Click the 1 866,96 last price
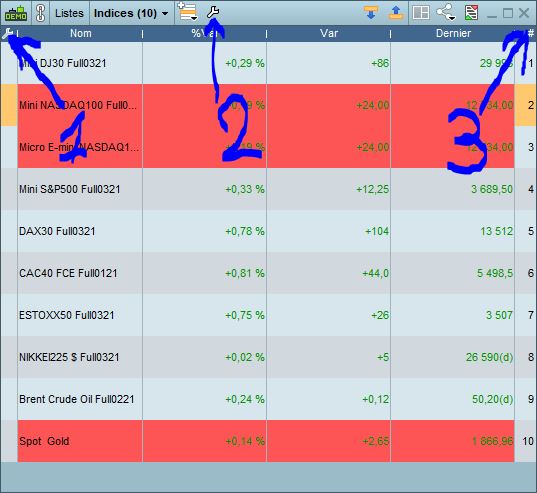This screenshot has height=493, width=537. click(492, 441)
